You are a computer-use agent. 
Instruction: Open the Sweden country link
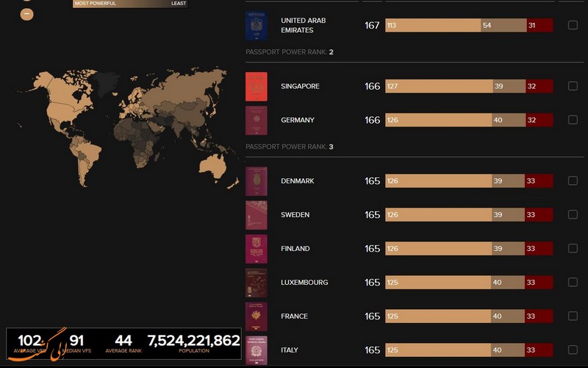pyautogui.click(x=295, y=214)
